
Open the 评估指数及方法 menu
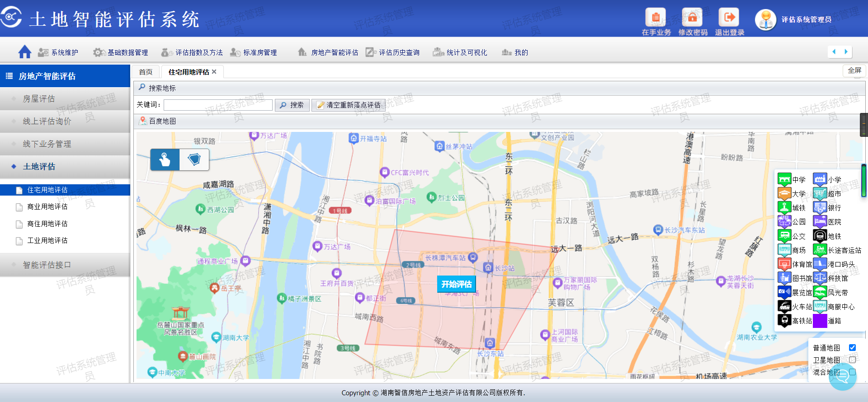pos(192,52)
